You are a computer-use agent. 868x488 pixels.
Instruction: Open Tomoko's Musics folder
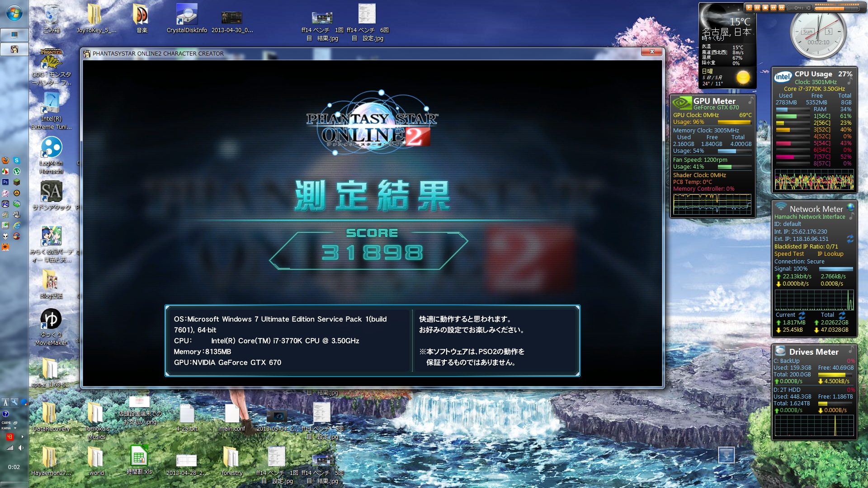(96, 420)
